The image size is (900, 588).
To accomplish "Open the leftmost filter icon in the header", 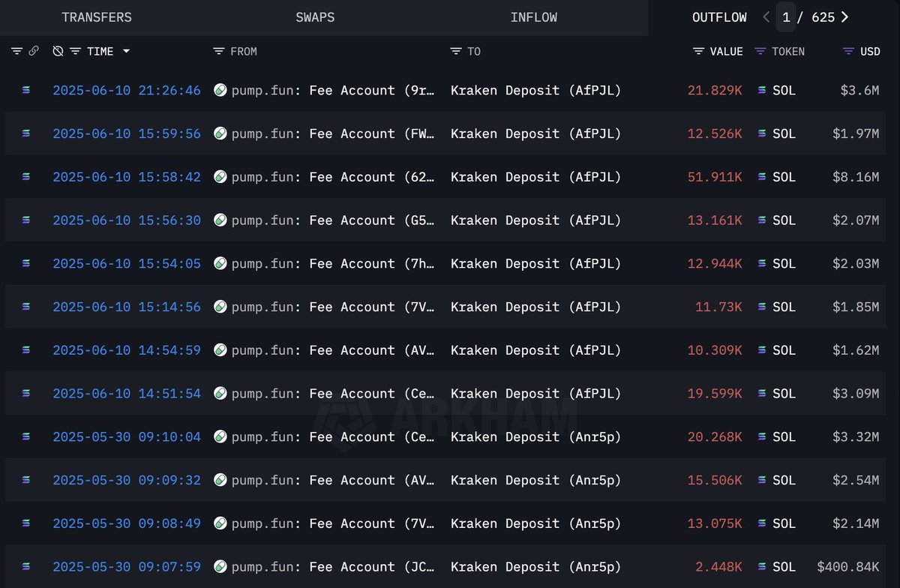I will pyautogui.click(x=16, y=51).
